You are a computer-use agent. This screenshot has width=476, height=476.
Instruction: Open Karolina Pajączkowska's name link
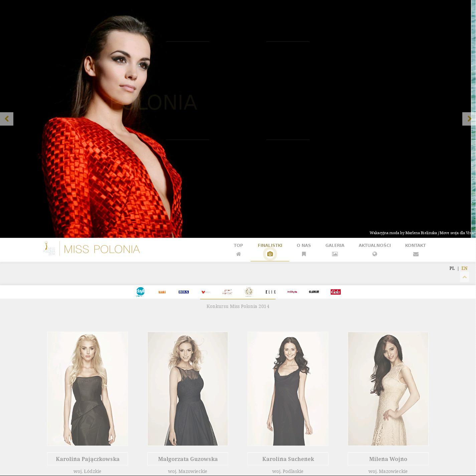pyautogui.click(x=88, y=459)
